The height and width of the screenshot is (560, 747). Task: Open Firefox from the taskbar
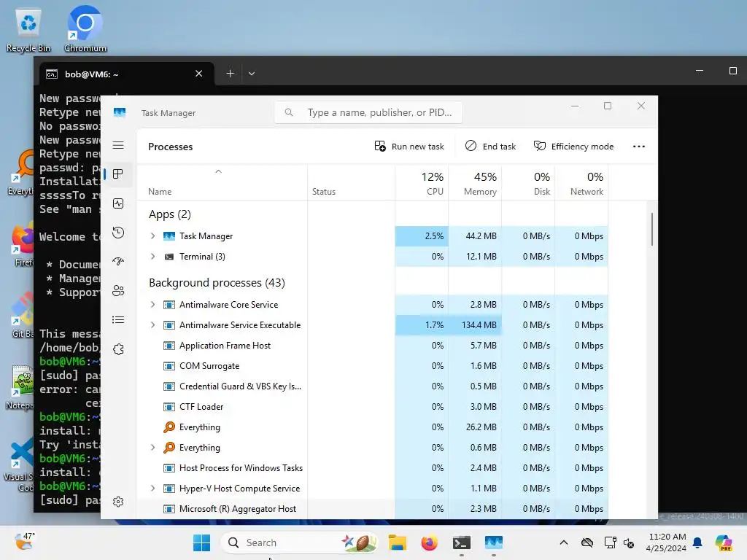click(x=429, y=542)
